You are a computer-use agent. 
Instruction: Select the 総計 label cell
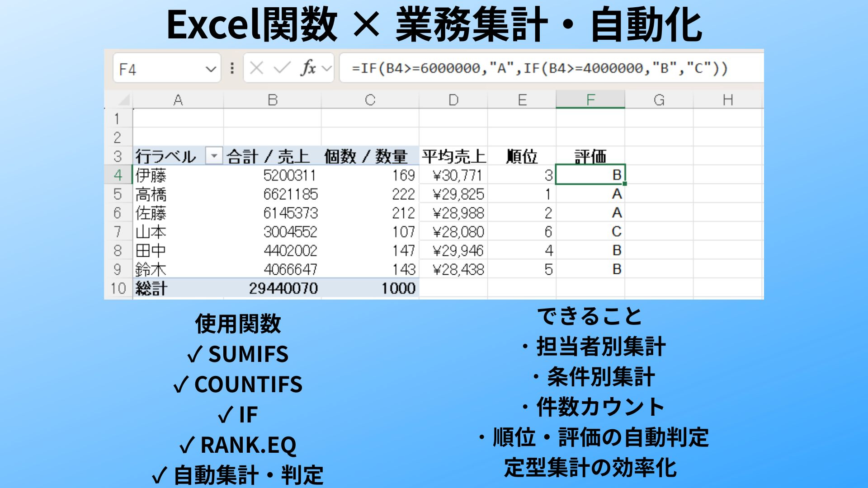pyautogui.click(x=178, y=288)
